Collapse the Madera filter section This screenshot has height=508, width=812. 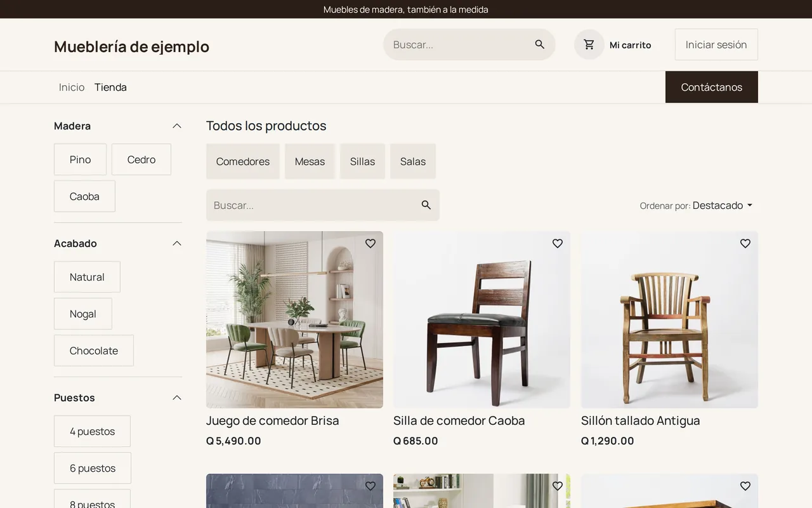(177, 126)
